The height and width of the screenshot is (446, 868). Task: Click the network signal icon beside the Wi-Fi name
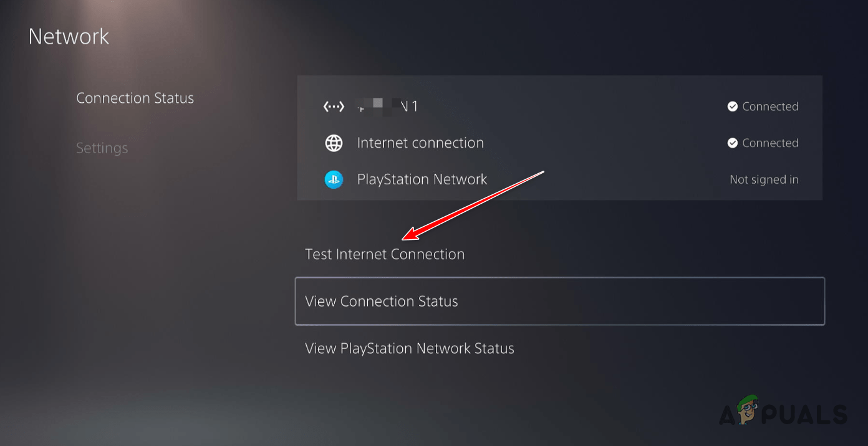334,106
